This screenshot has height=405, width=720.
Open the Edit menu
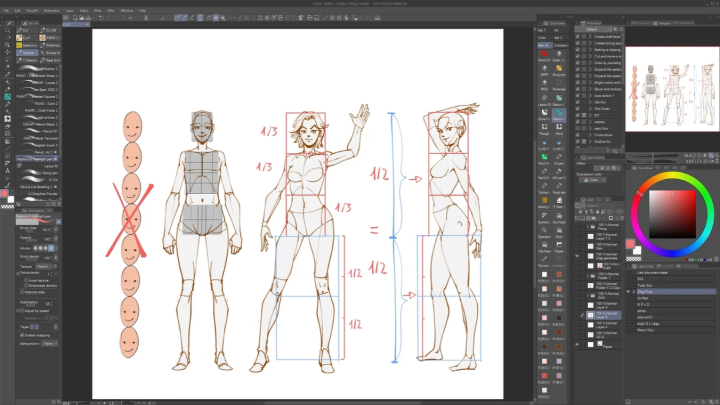click(17, 11)
